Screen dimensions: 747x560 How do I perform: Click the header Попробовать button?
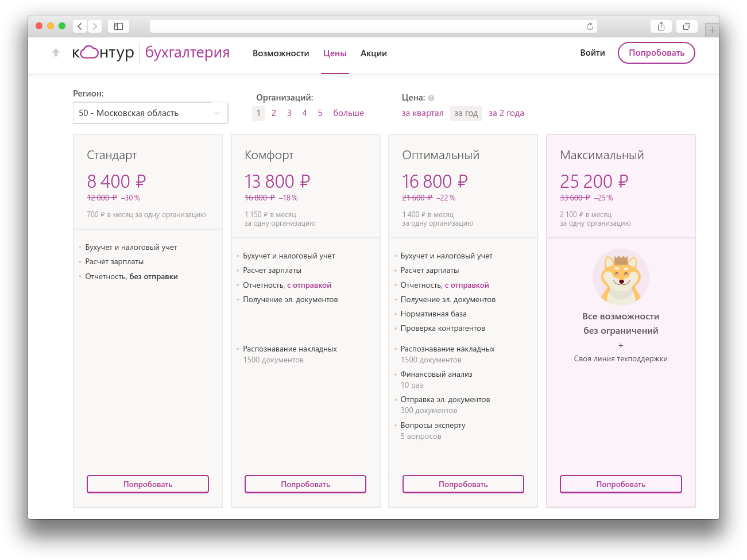656,53
